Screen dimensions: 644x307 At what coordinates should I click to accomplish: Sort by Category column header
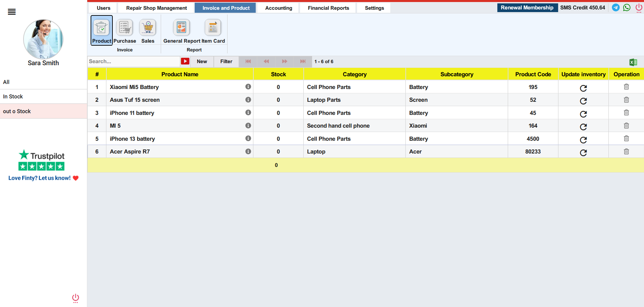tap(354, 74)
